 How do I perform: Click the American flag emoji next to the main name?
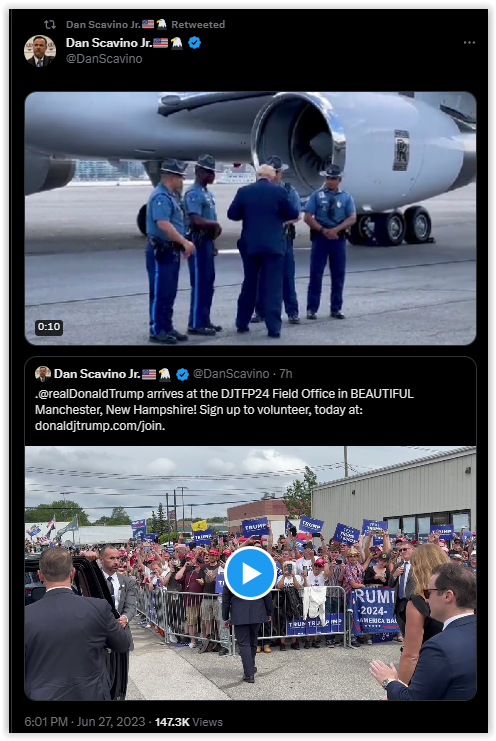pos(161,43)
